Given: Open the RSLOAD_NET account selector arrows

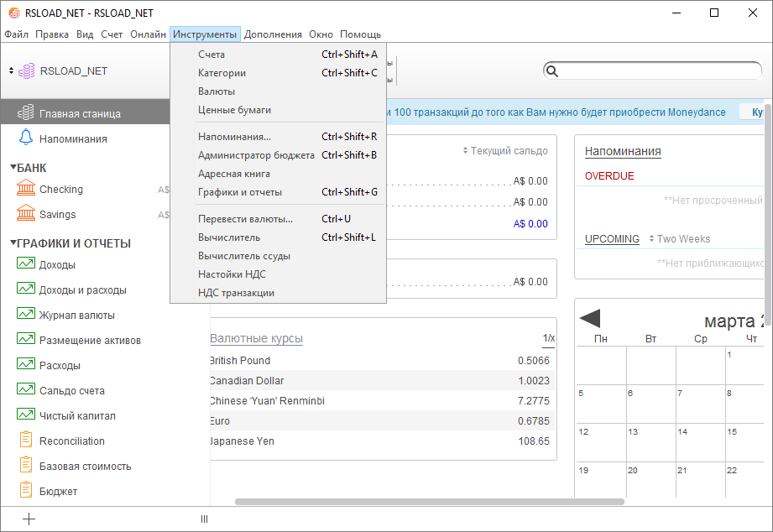Looking at the screenshot, I should tap(12, 71).
